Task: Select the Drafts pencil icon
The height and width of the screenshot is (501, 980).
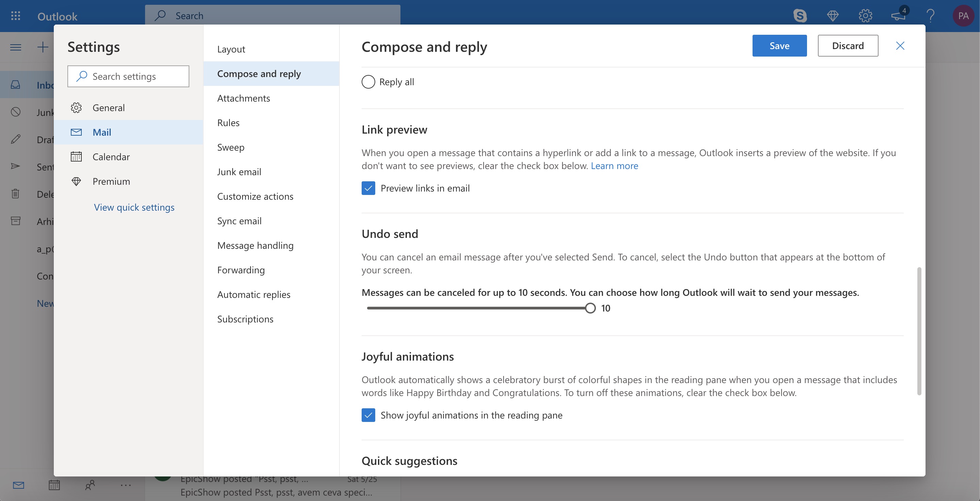Action: tap(16, 139)
